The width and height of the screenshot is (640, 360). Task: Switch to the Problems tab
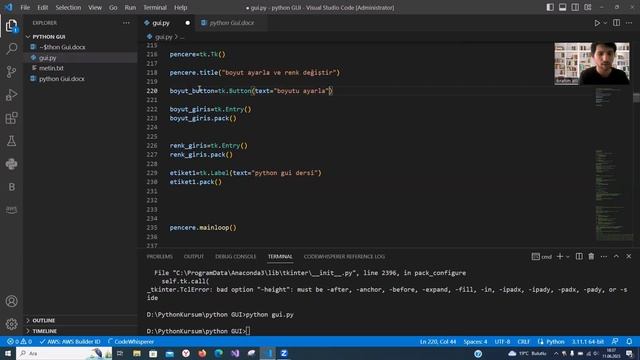(160, 256)
